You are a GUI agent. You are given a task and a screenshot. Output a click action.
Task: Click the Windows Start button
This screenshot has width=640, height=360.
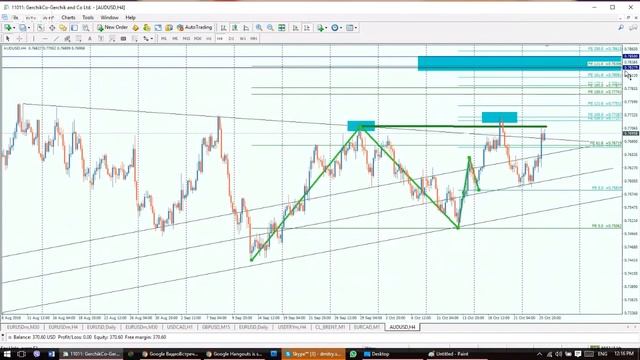click(7, 354)
